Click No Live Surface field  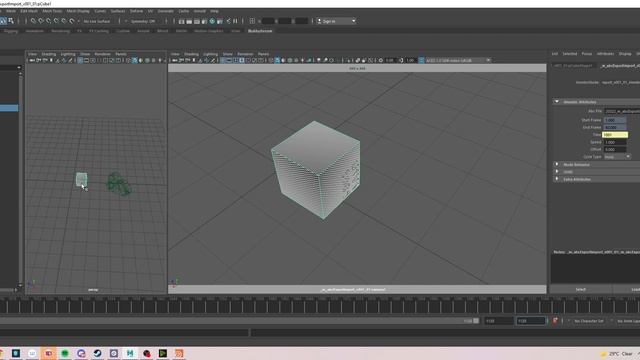pos(97,21)
